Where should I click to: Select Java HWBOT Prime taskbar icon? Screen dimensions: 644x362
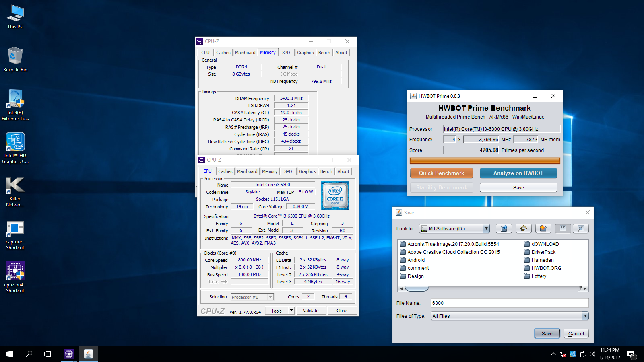pos(89,354)
